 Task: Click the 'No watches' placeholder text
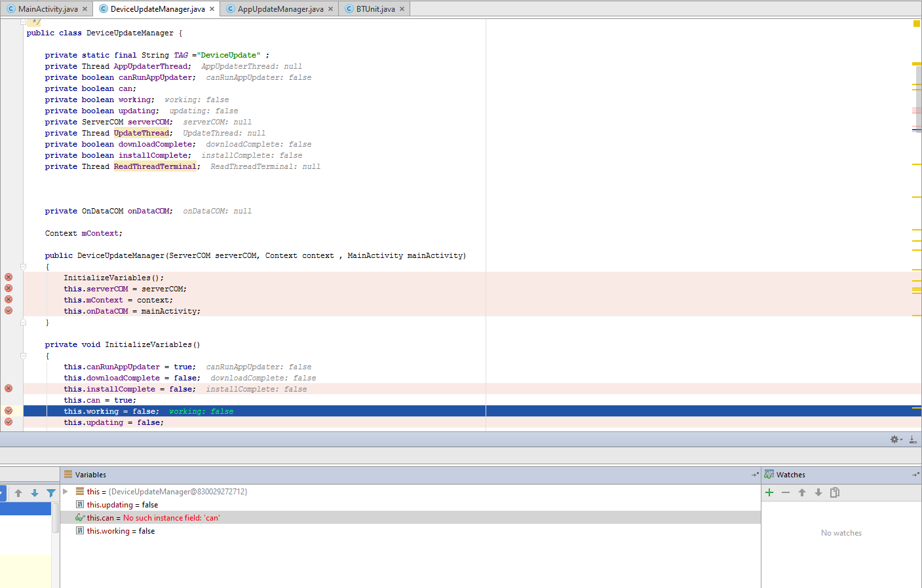[841, 533]
